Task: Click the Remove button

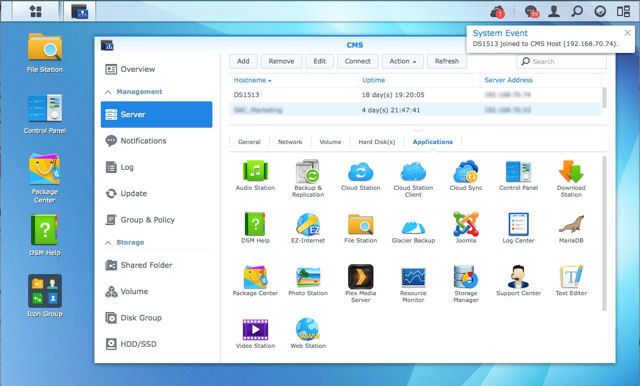Action: click(281, 61)
